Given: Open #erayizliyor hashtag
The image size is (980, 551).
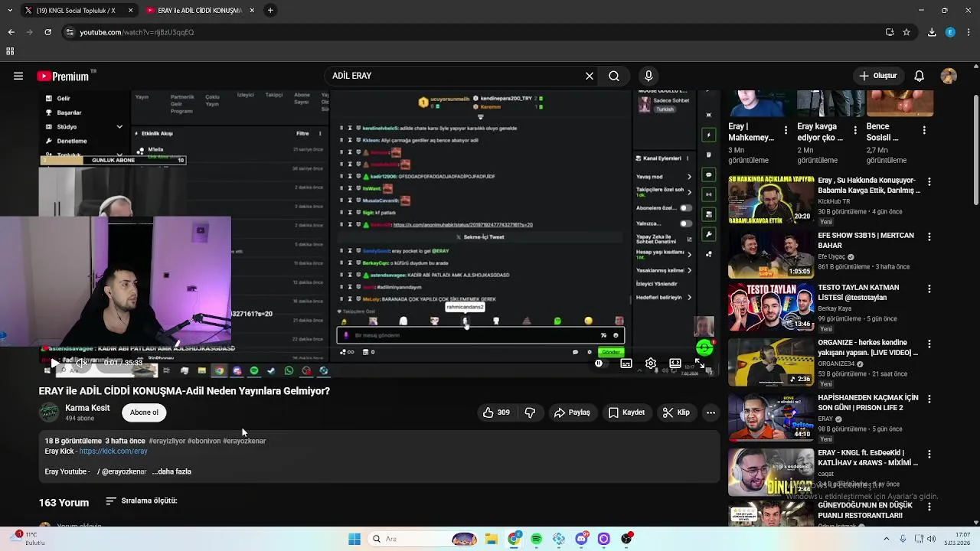Looking at the screenshot, I should 167,442.
